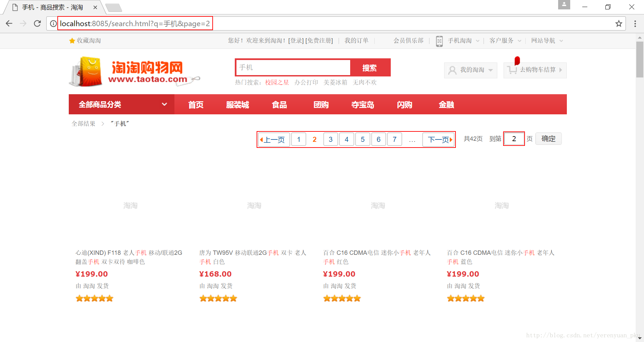Click the 淘淘购物网 logo

pos(134,71)
